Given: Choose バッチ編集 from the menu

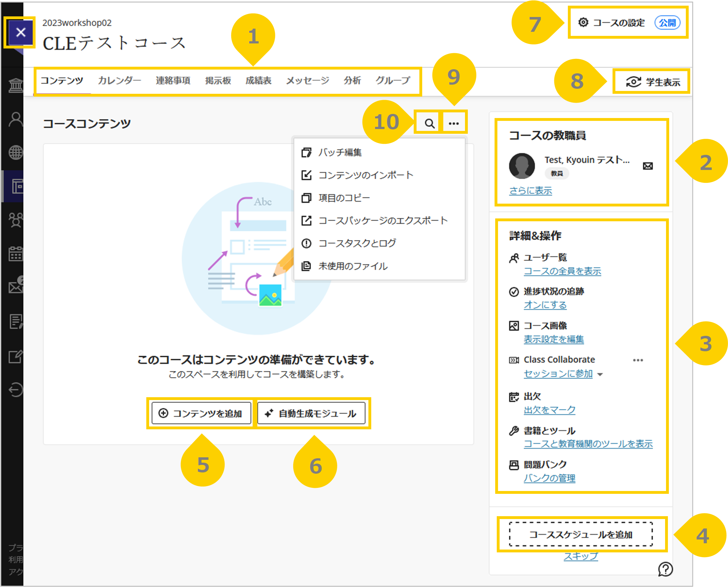Looking at the screenshot, I should click(379, 153).
